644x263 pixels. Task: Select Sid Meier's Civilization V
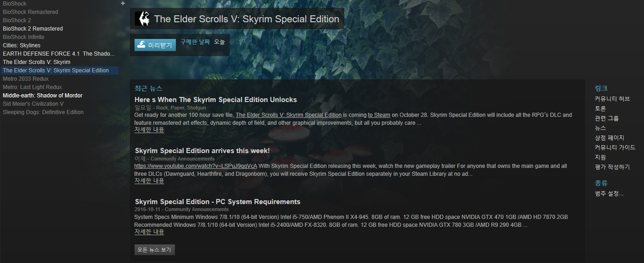(x=33, y=104)
